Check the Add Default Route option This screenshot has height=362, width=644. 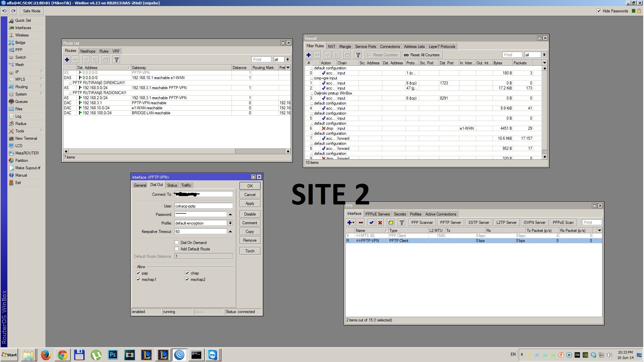(x=177, y=249)
